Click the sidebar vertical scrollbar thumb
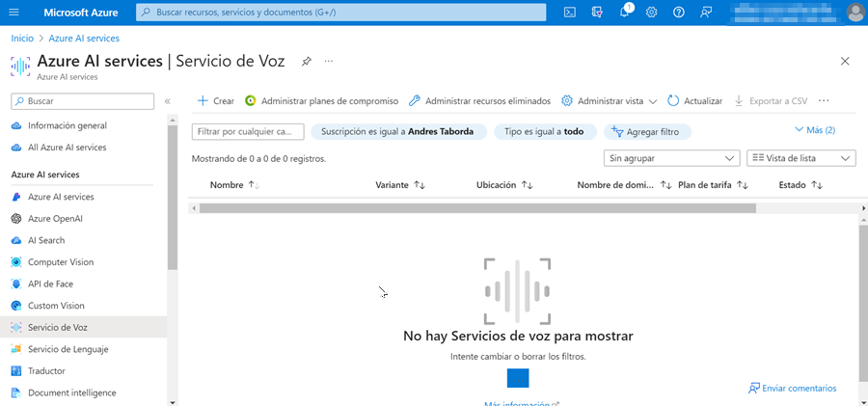868x406 pixels. click(x=173, y=197)
